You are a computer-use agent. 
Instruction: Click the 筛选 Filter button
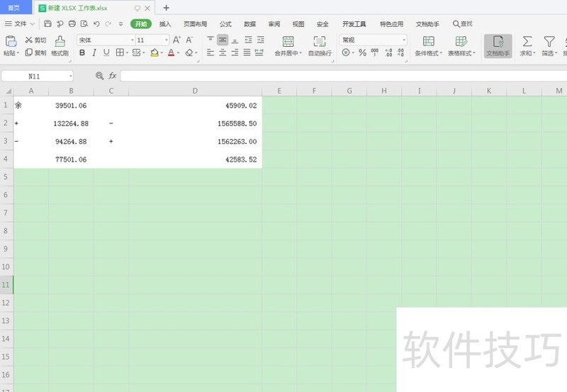point(549,45)
